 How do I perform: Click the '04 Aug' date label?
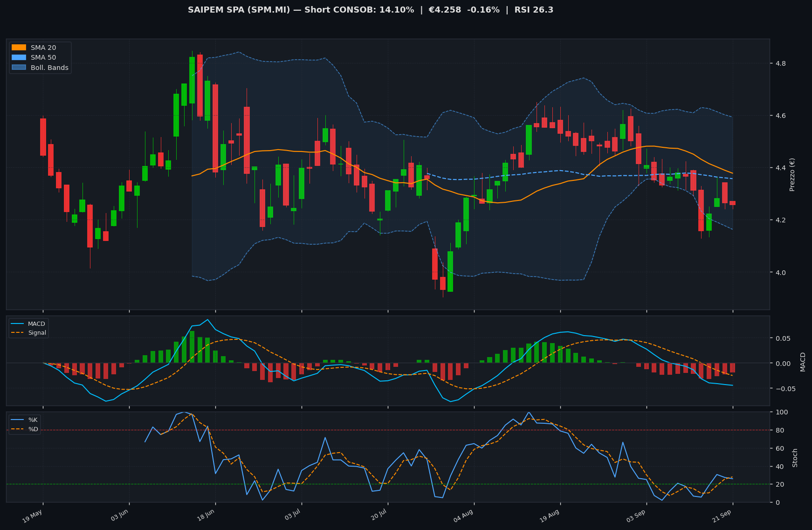coord(463,516)
